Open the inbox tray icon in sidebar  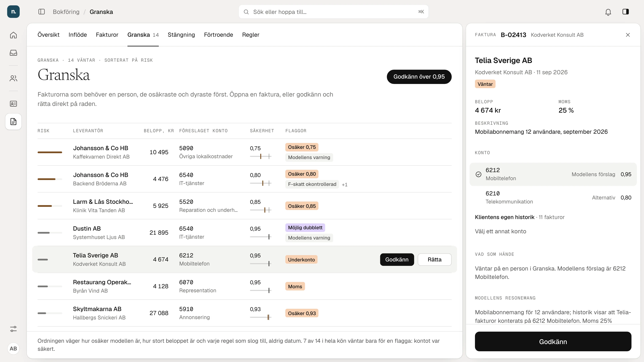[13, 53]
